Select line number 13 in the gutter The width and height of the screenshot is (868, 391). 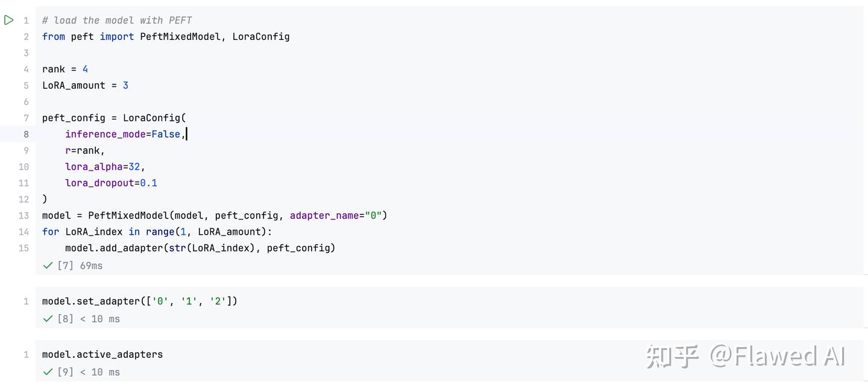(24, 215)
